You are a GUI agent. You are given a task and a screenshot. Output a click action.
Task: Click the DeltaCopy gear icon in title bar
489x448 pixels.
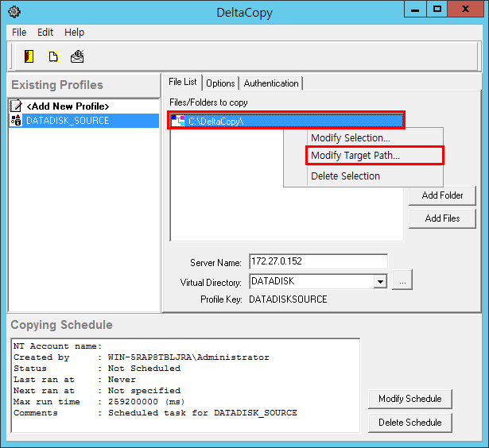(14, 12)
